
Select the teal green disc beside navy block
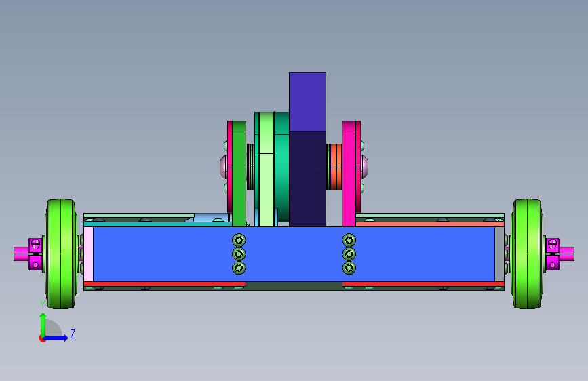281,167
